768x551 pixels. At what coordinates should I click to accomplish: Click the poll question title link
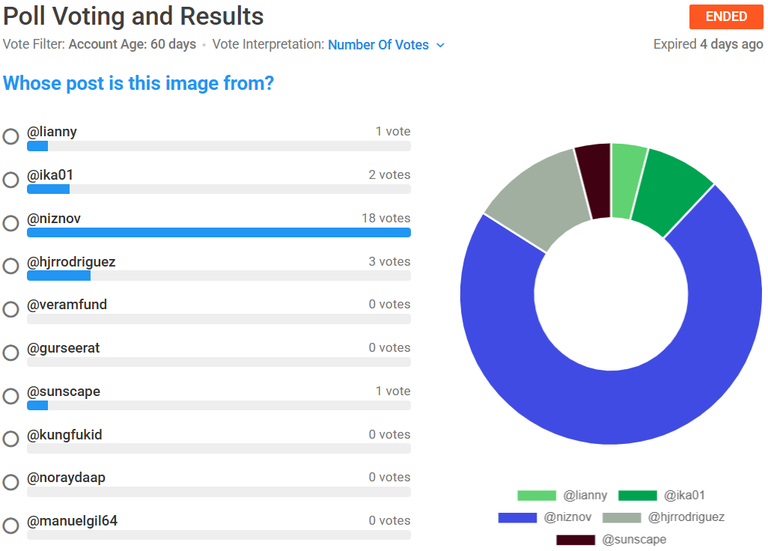coord(138,83)
